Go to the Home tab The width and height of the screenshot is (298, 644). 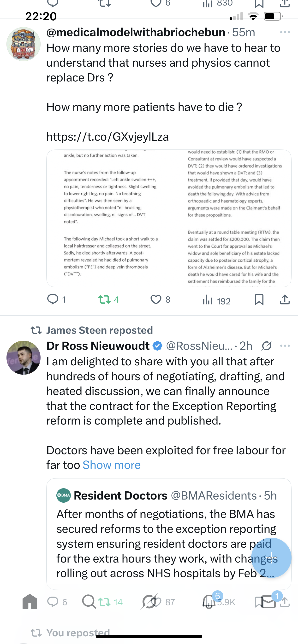click(30, 602)
